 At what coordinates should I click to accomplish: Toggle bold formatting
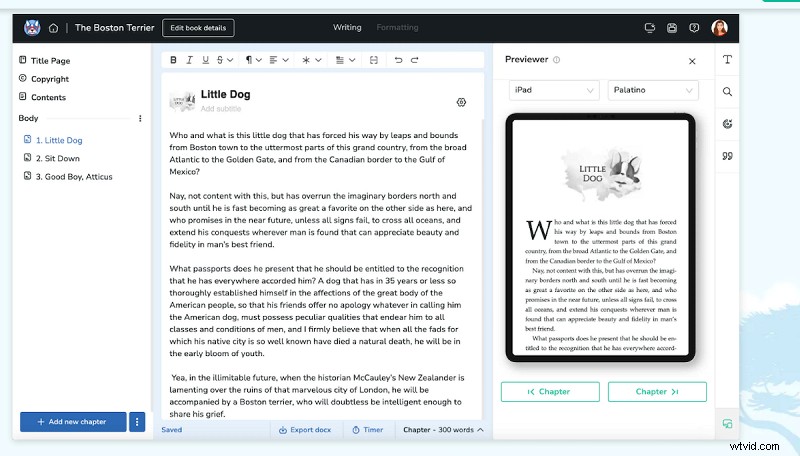click(173, 60)
